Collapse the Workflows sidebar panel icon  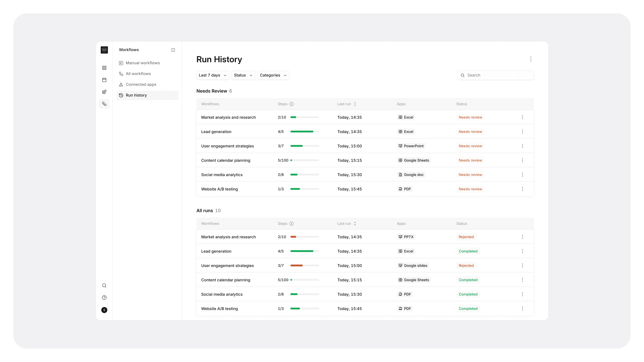click(x=173, y=50)
